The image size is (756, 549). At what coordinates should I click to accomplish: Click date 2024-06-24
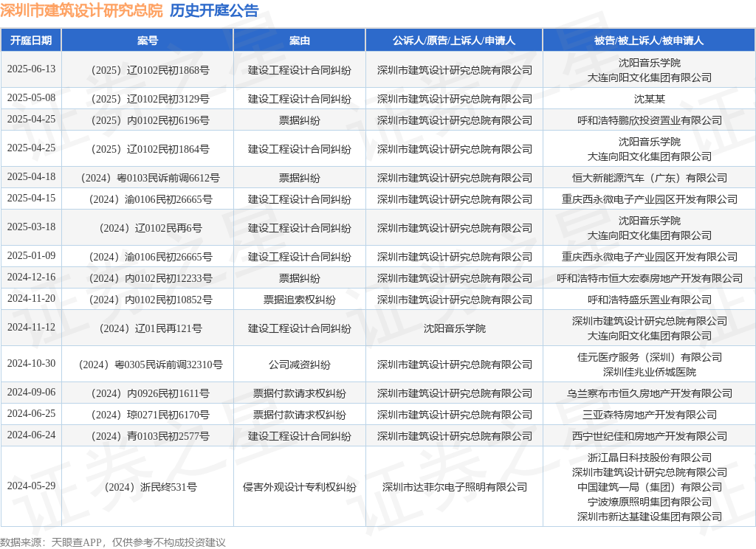(31, 435)
